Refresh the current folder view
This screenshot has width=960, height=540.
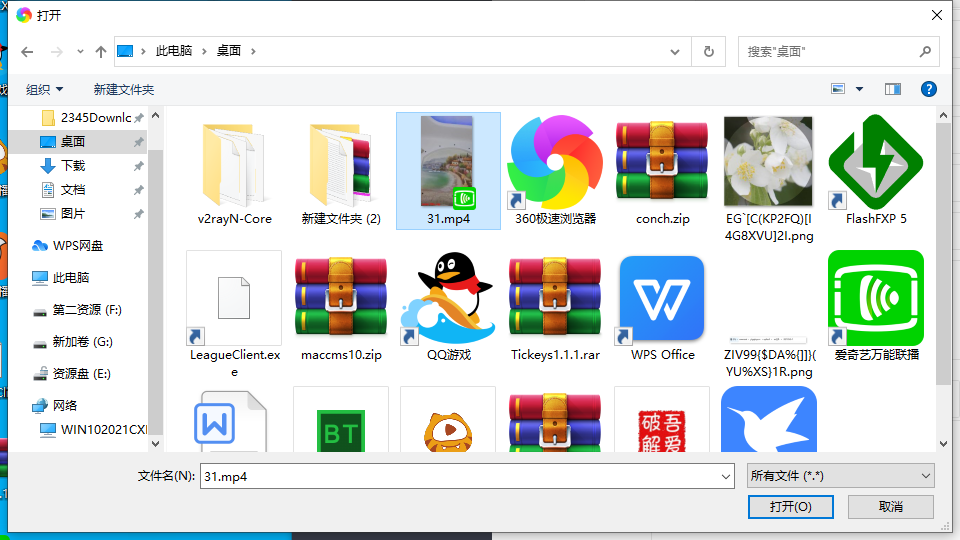click(708, 52)
